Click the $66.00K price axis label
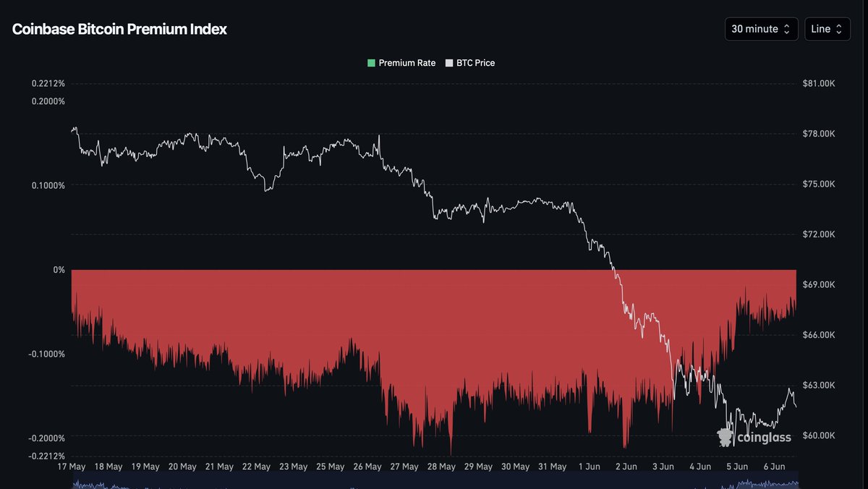The image size is (868, 489). [x=819, y=335]
